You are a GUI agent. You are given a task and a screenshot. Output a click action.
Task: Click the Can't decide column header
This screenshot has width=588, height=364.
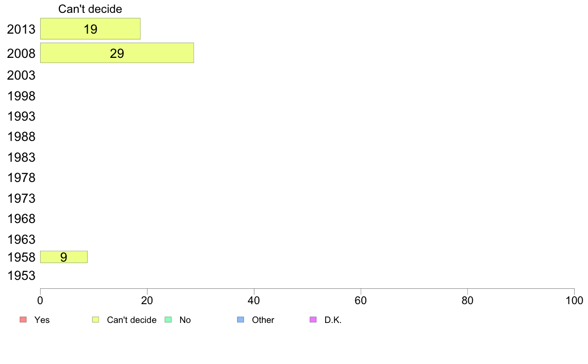90,9
